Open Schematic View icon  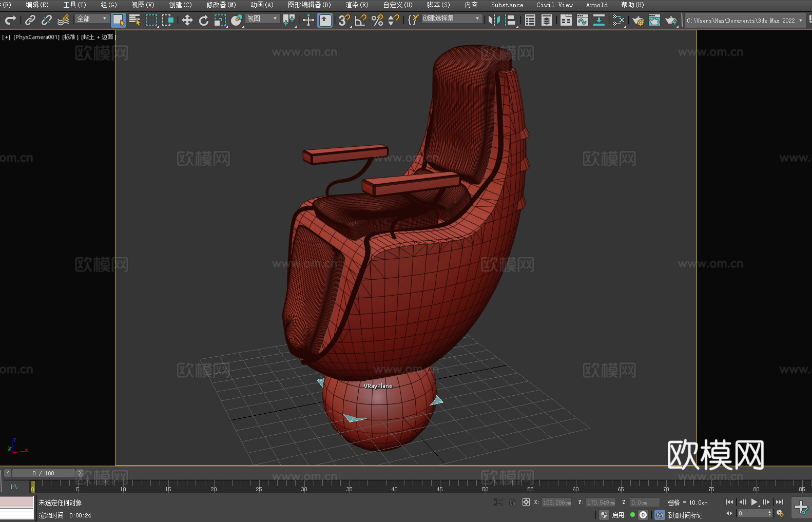(x=599, y=20)
